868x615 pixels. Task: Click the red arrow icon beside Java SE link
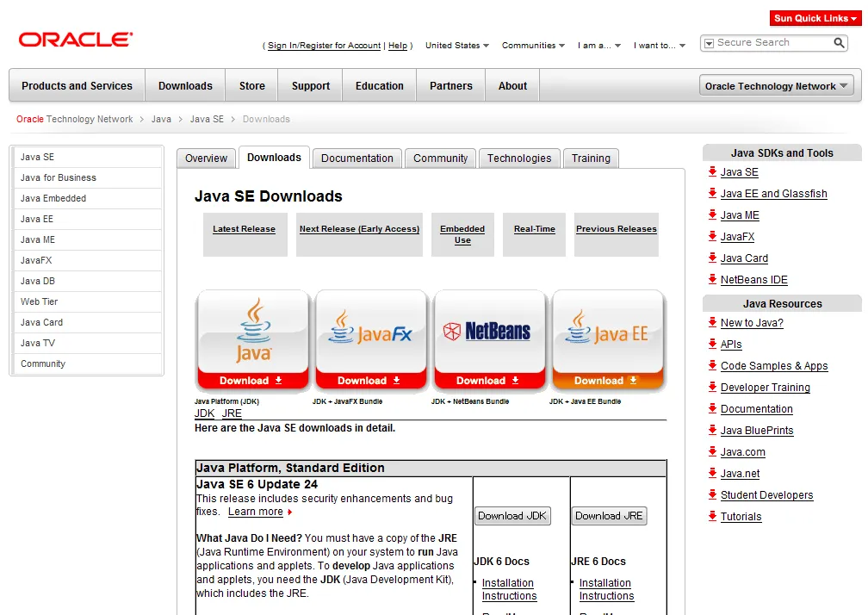point(712,171)
